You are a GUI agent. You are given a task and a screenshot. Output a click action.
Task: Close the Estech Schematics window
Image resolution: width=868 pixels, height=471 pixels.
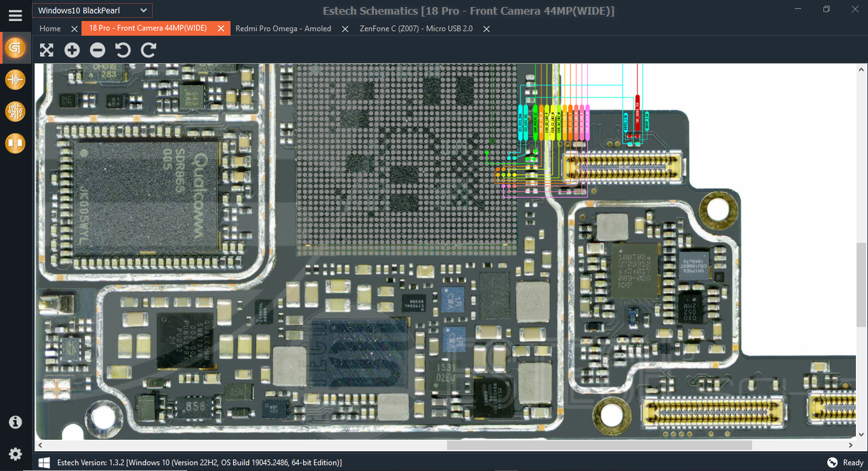pos(855,10)
